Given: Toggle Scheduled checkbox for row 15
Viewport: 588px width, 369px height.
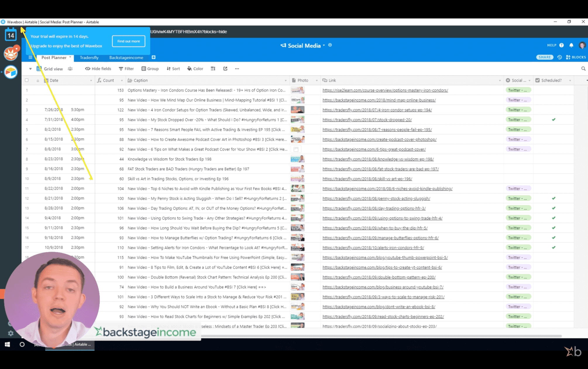Looking at the screenshot, I should click(x=553, y=228).
